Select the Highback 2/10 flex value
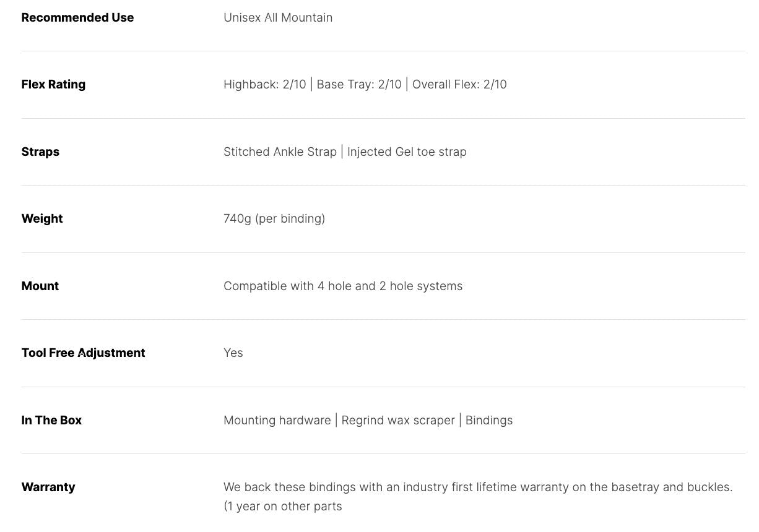The width and height of the screenshot is (759, 532). click(265, 84)
